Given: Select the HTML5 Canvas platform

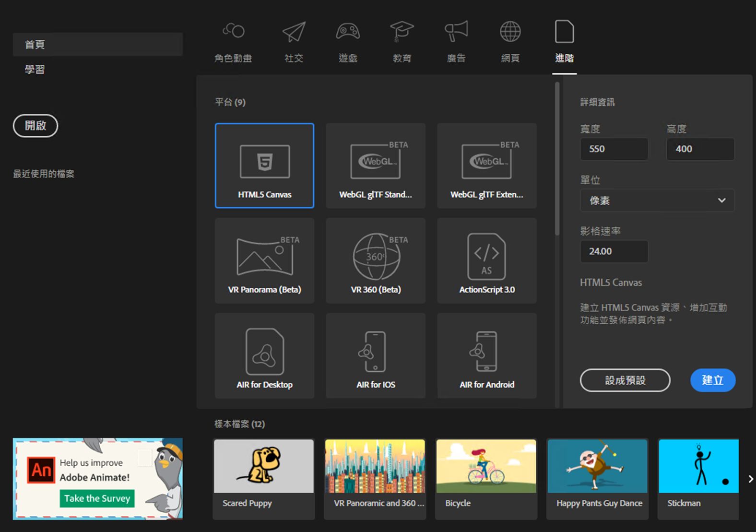Looking at the screenshot, I should [264, 166].
